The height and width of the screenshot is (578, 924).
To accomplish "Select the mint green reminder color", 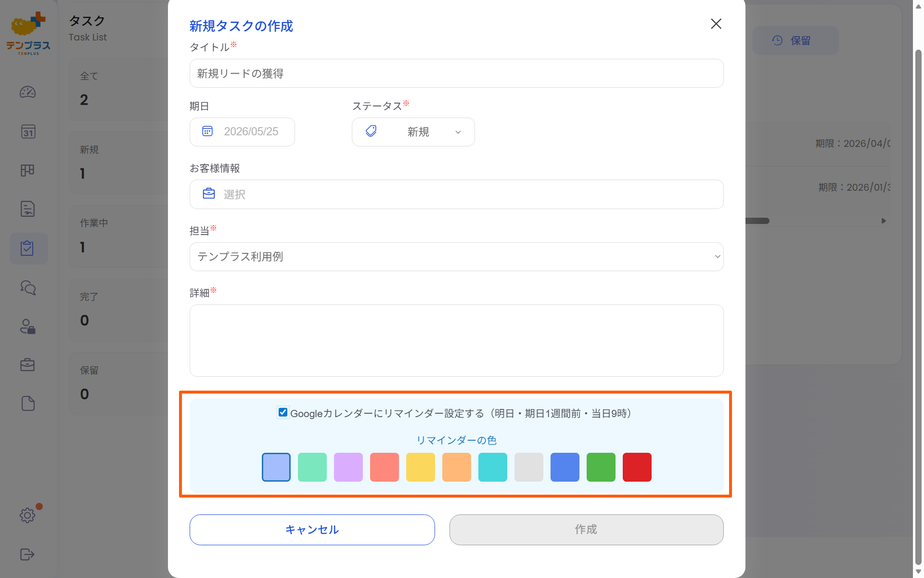I will click(312, 467).
